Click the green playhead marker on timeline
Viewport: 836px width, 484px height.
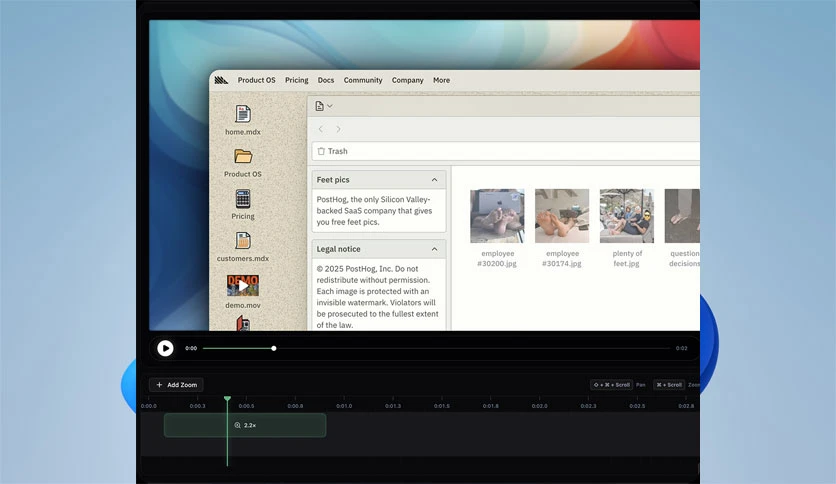point(227,399)
